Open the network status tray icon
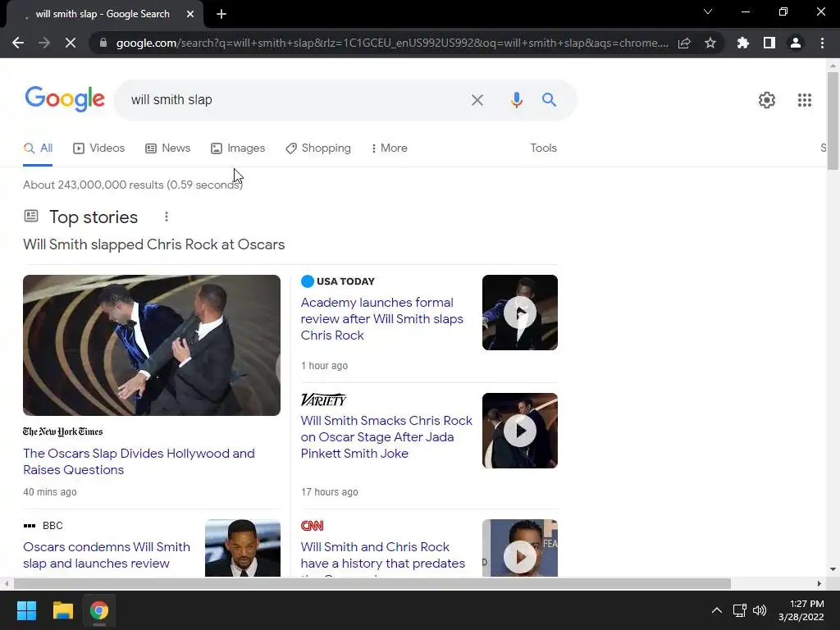This screenshot has height=630, width=840. (739, 610)
